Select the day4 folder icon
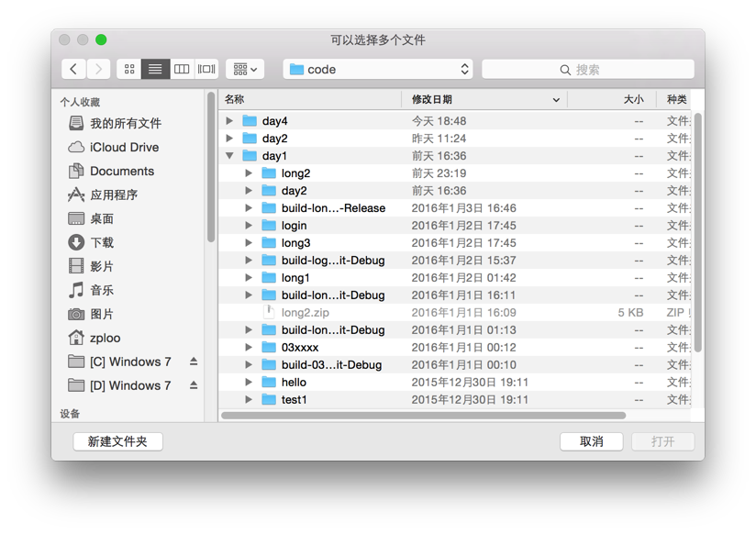This screenshot has width=756, height=534. pos(250,120)
